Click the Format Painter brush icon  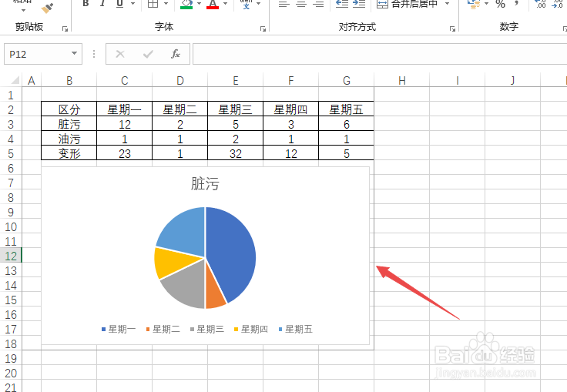click(47, 8)
